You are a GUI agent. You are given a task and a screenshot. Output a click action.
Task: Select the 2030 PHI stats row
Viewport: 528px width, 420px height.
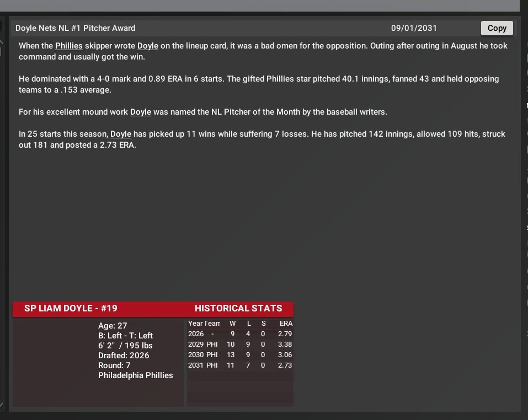coord(240,355)
